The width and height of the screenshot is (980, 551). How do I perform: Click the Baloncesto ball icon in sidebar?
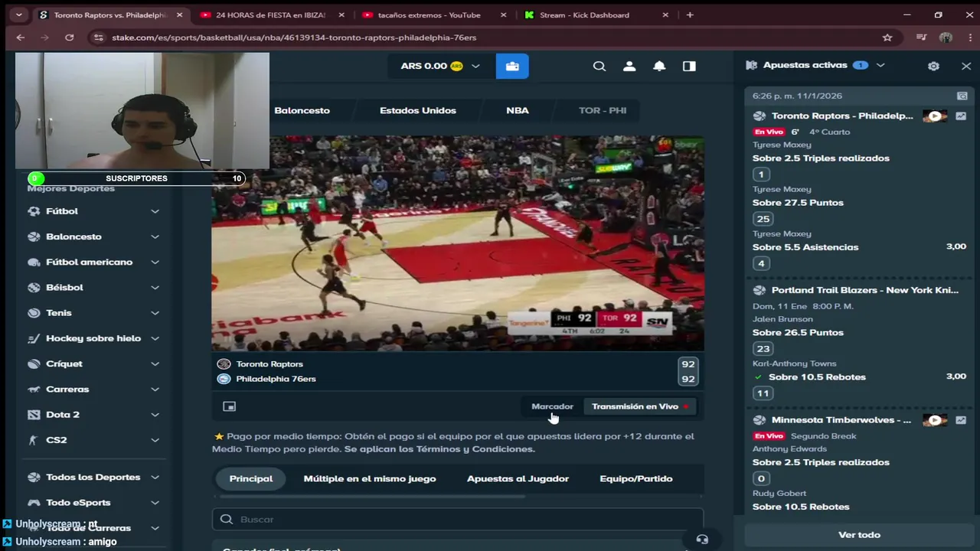(x=34, y=236)
